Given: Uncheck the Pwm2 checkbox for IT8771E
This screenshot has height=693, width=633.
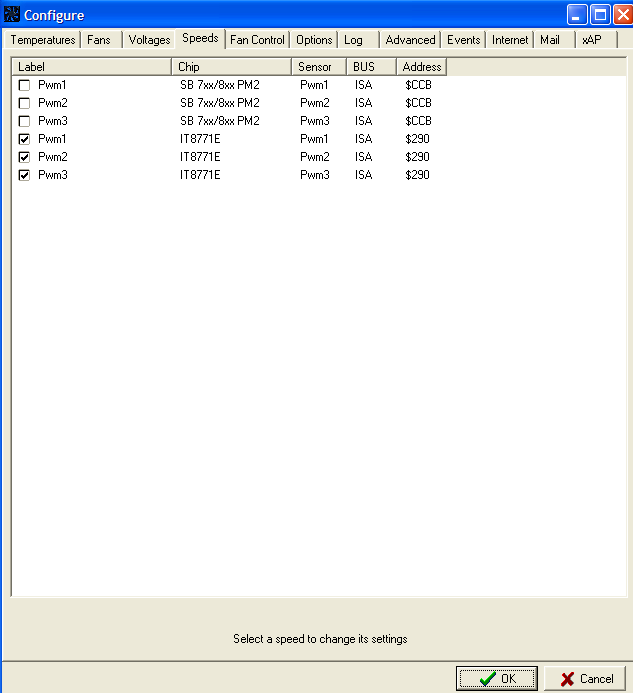Looking at the screenshot, I should 24,157.
